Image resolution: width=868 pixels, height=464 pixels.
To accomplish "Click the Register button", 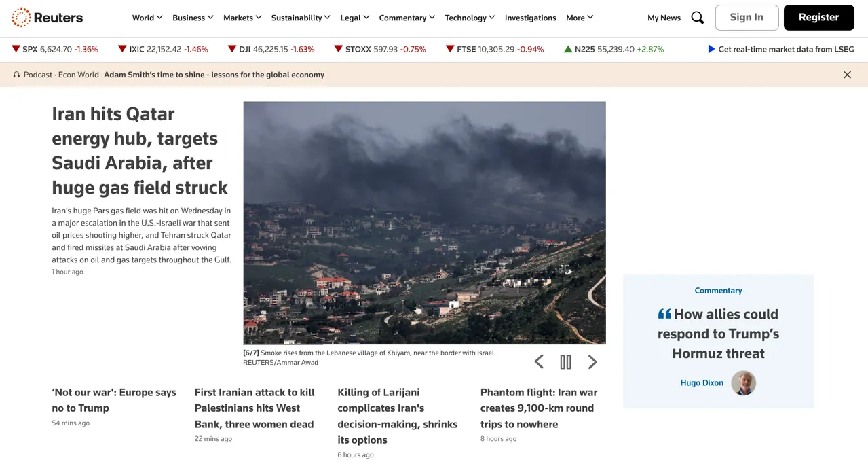I will (x=818, y=18).
